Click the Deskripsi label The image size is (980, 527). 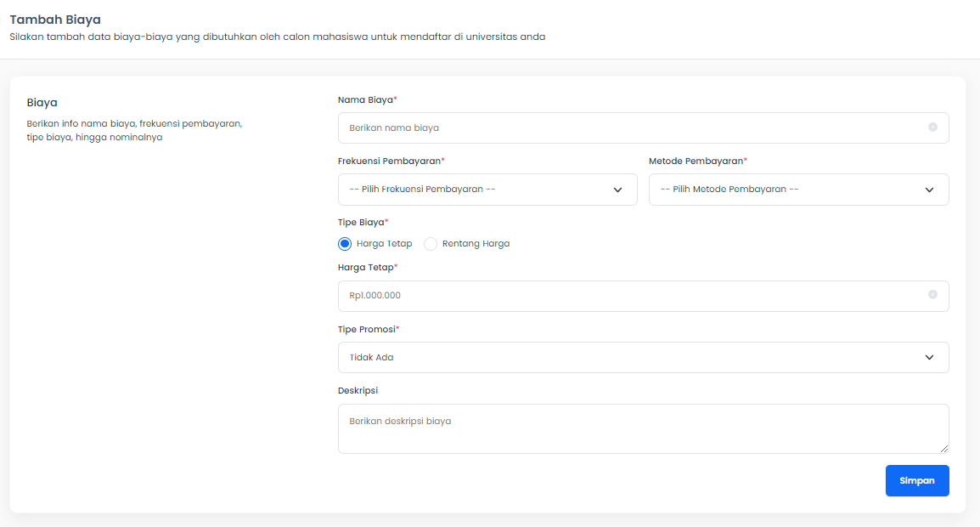click(x=358, y=390)
